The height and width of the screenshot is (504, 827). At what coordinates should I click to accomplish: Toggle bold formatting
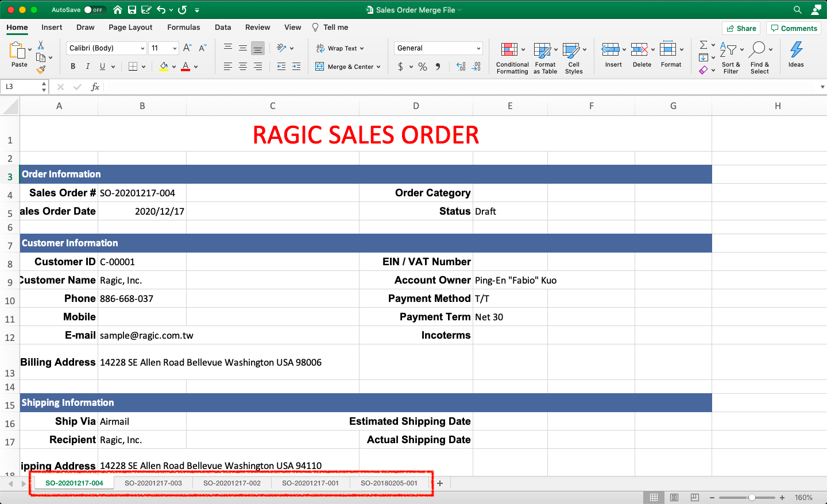tap(73, 67)
